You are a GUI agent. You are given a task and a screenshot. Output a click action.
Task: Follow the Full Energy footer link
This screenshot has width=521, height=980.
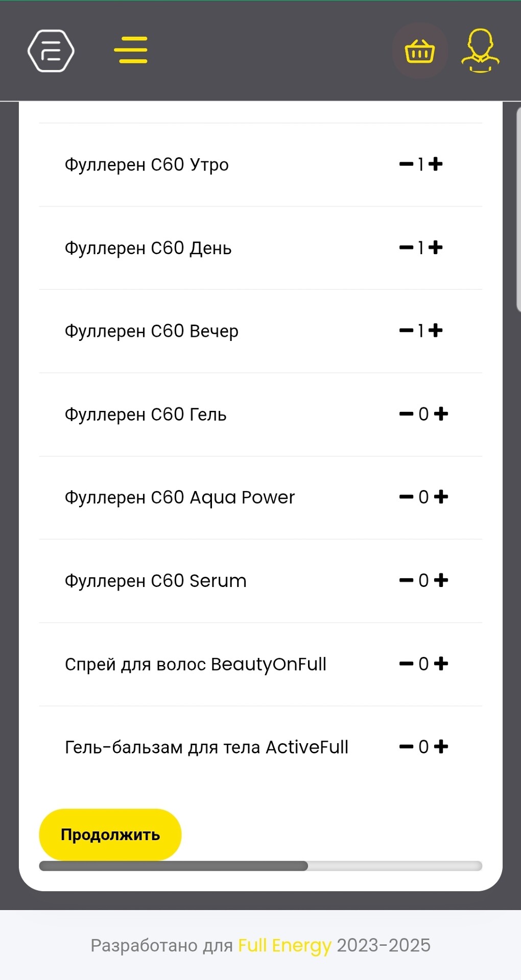click(285, 945)
